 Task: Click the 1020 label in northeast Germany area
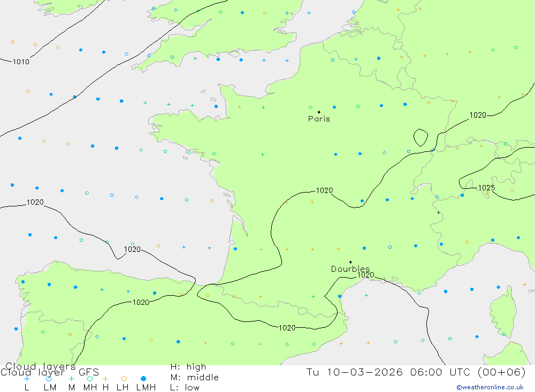[x=478, y=115]
